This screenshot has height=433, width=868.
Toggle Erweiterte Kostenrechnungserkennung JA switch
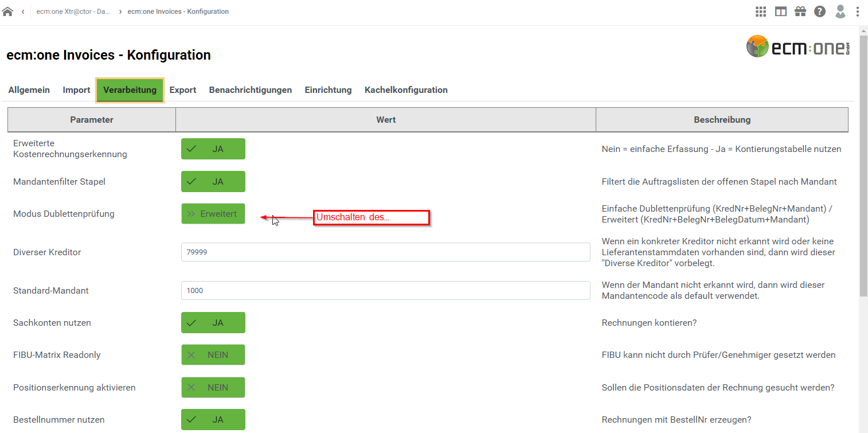(x=213, y=149)
